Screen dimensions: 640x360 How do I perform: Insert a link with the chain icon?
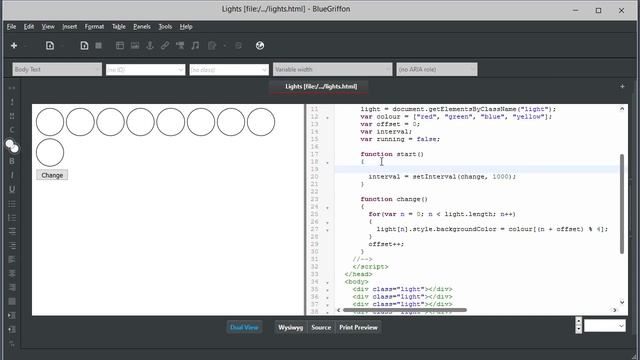pyautogui.click(x=165, y=46)
